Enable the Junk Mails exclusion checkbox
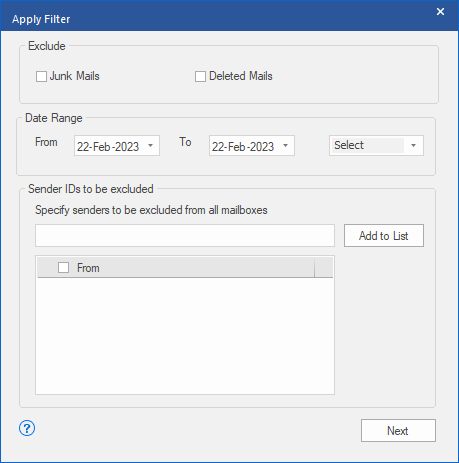This screenshot has height=463, width=459. [41, 76]
